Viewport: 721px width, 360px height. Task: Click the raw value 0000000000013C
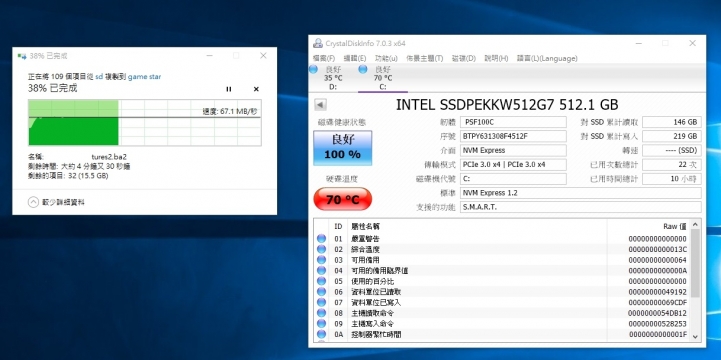pyautogui.click(x=657, y=249)
